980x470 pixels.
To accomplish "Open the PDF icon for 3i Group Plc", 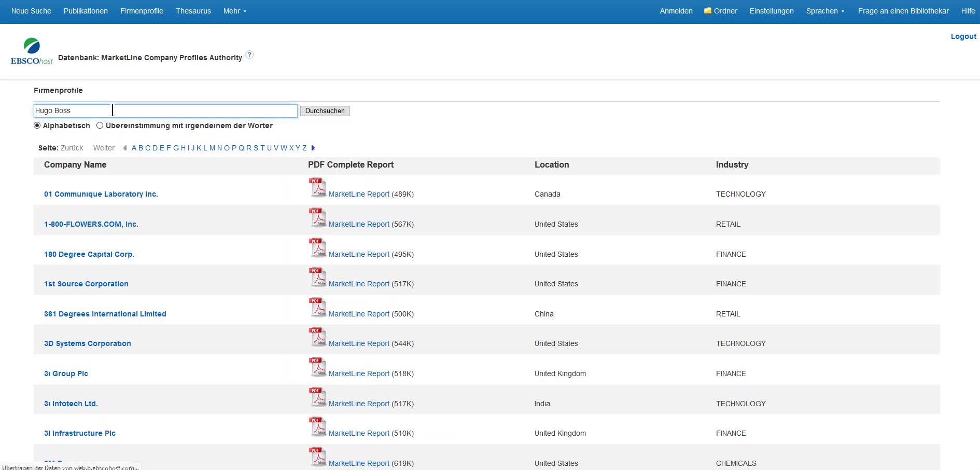I will 317,367.
